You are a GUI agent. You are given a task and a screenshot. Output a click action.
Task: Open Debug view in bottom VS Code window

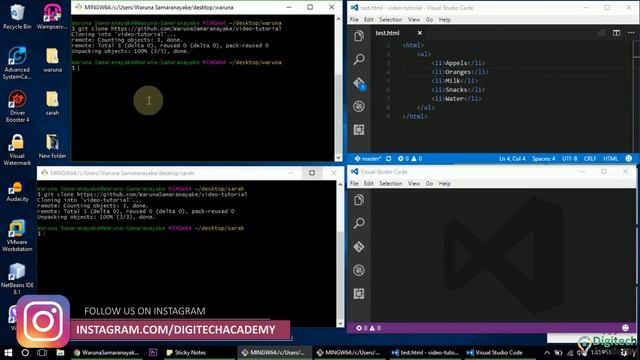coord(359,270)
